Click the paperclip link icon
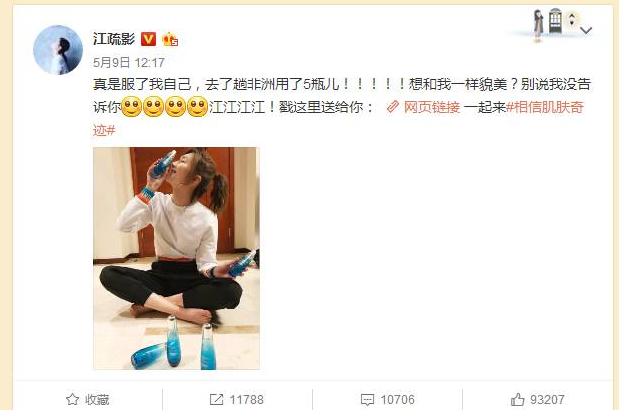624x420 pixels. click(393, 107)
